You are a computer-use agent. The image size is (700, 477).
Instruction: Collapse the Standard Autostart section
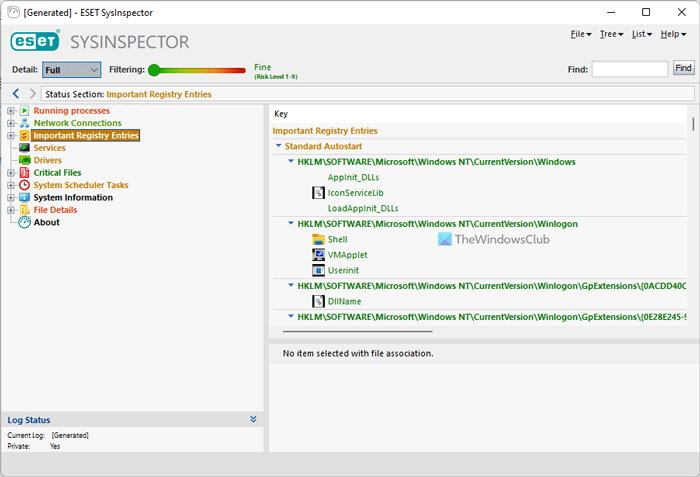[x=279, y=146]
